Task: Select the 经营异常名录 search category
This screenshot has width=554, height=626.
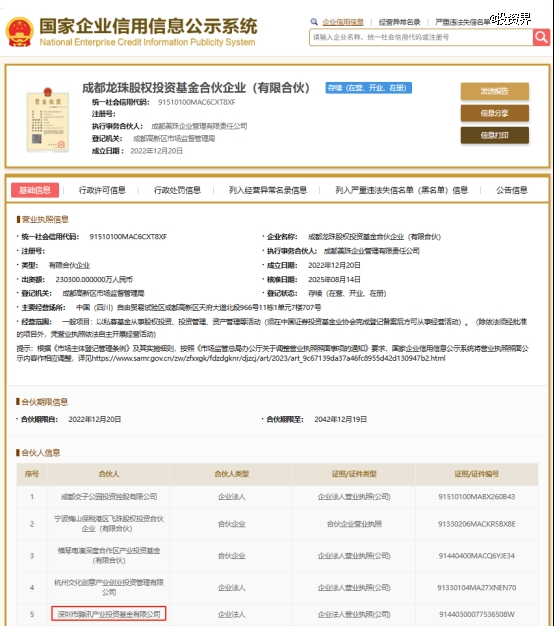Action: point(400,22)
